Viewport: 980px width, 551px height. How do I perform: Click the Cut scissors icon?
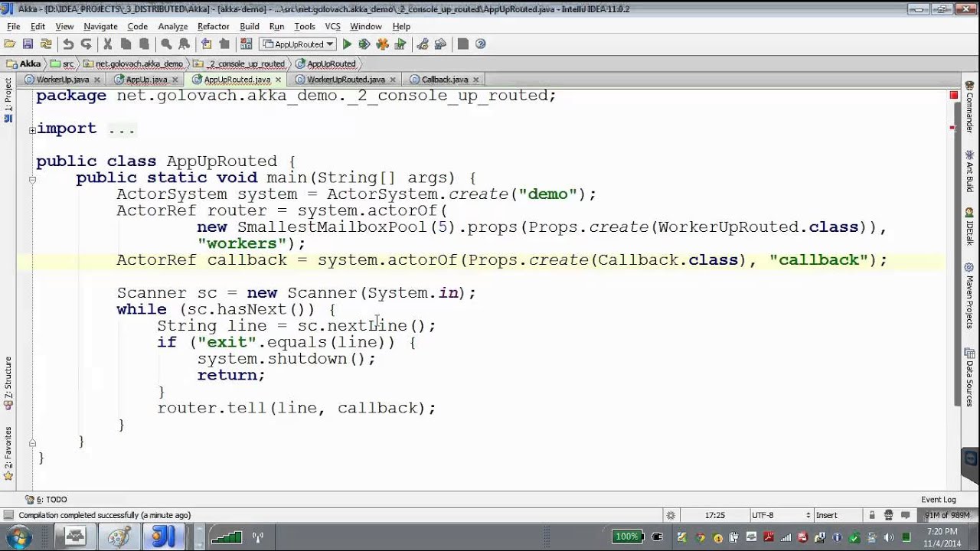(x=108, y=44)
